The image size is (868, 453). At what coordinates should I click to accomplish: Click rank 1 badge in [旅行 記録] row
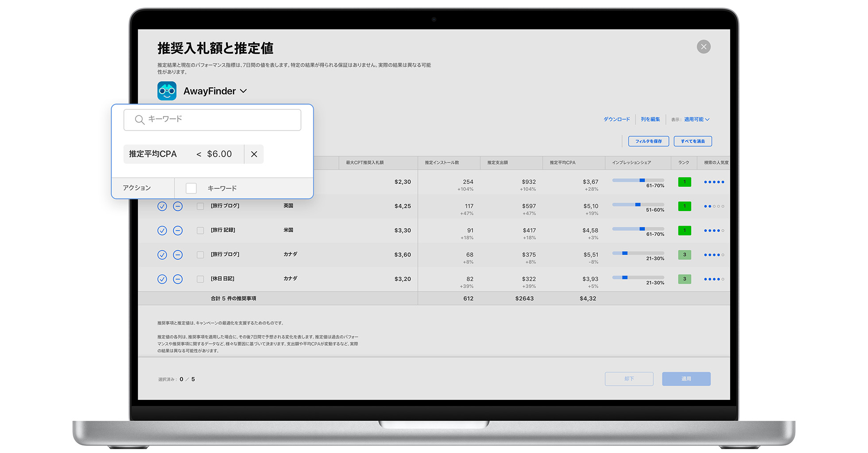[x=684, y=230]
